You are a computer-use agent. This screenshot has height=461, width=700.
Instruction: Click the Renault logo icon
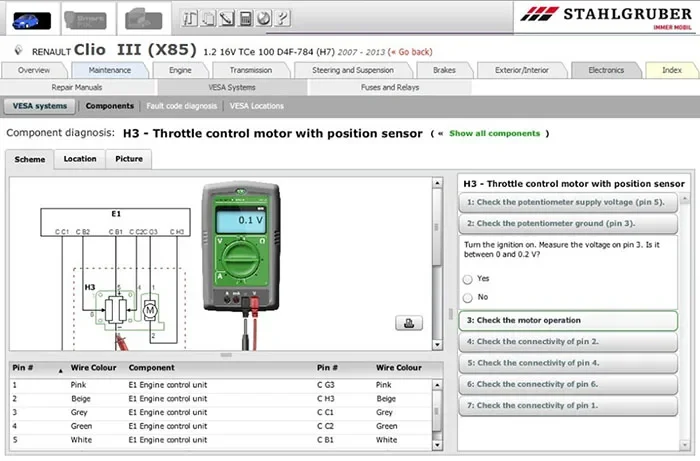[18, 50]
